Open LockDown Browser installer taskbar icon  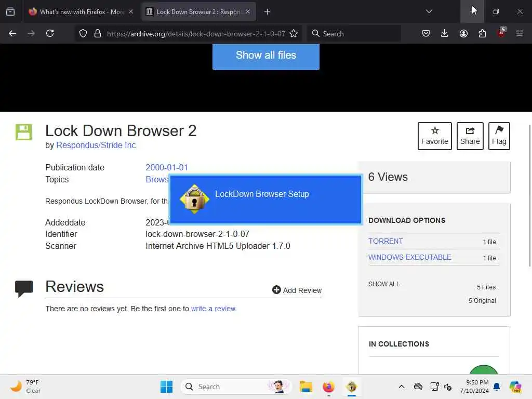[x=352, y=387]
